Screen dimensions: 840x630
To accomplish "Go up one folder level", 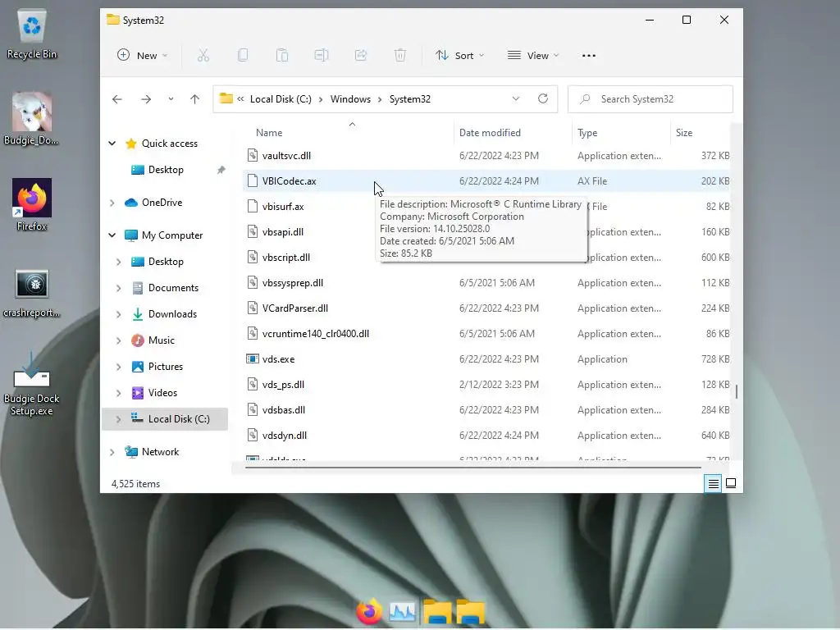I will pos(195,99).
